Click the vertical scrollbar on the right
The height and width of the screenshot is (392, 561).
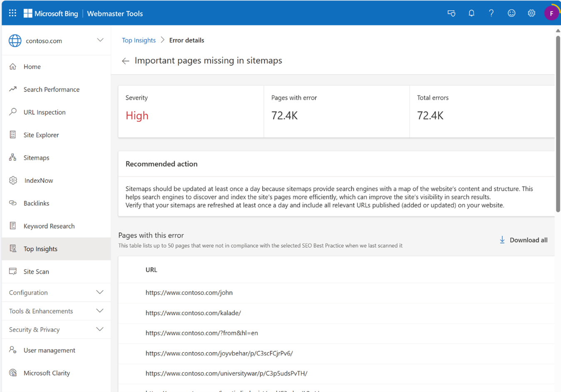tap(558, 125)
